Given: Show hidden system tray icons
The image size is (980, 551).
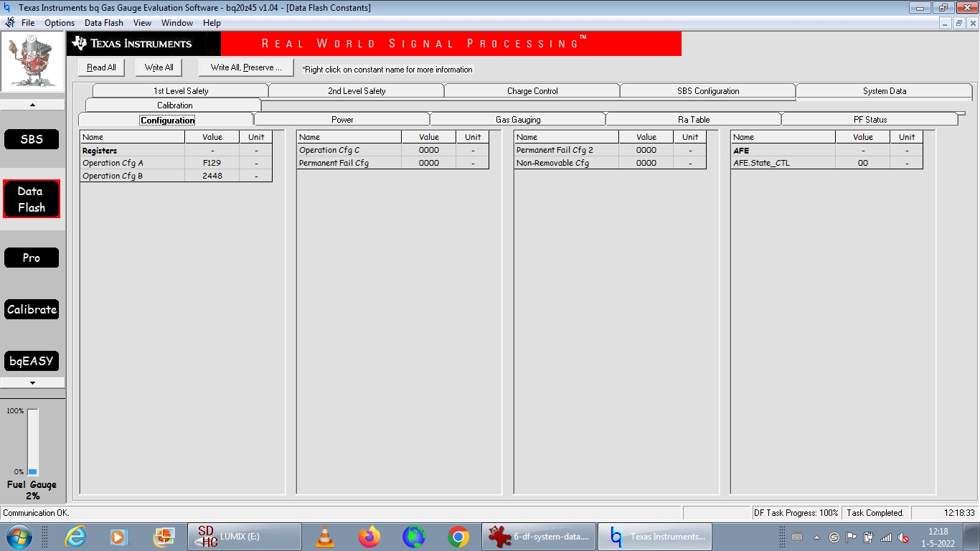Looking at the screenshot, I should click(x=816, y=537).
